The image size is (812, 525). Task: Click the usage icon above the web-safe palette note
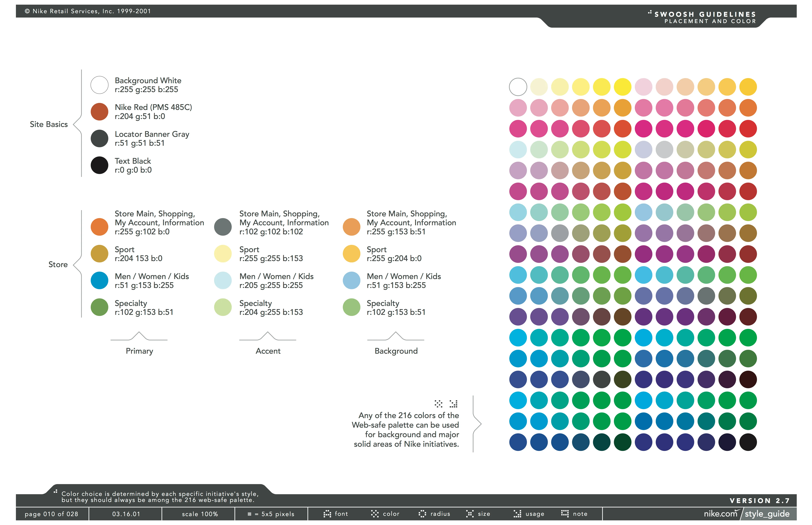(x=453, y=404)
